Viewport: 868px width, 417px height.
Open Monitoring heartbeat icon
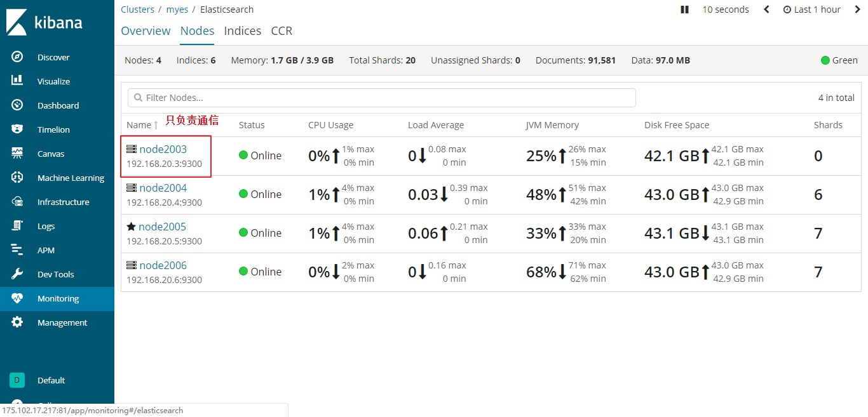[17, 298]
